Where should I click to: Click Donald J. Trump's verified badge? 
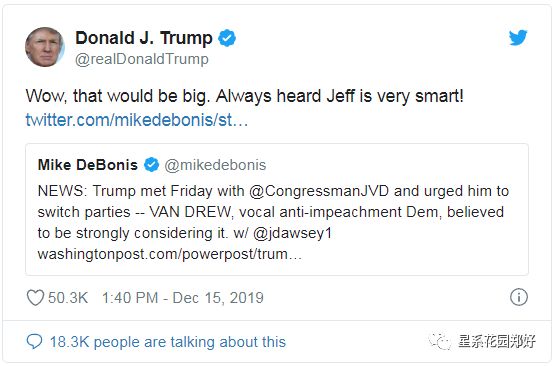coord(227,38)
